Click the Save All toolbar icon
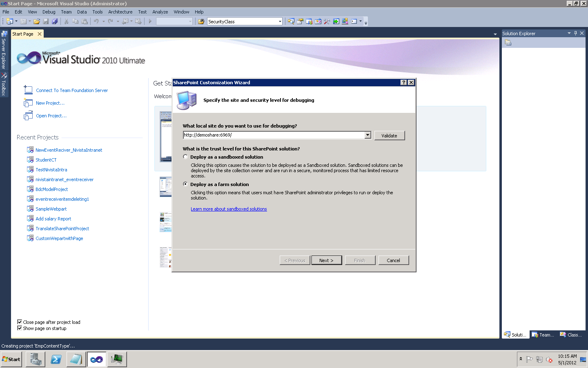This screenshot has width=588, height=368. click(55, 21)
